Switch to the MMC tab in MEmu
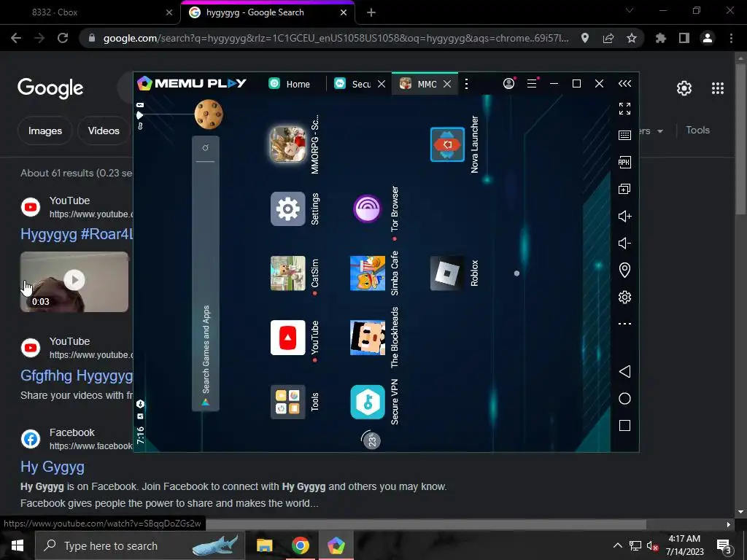 coord(418,84)
